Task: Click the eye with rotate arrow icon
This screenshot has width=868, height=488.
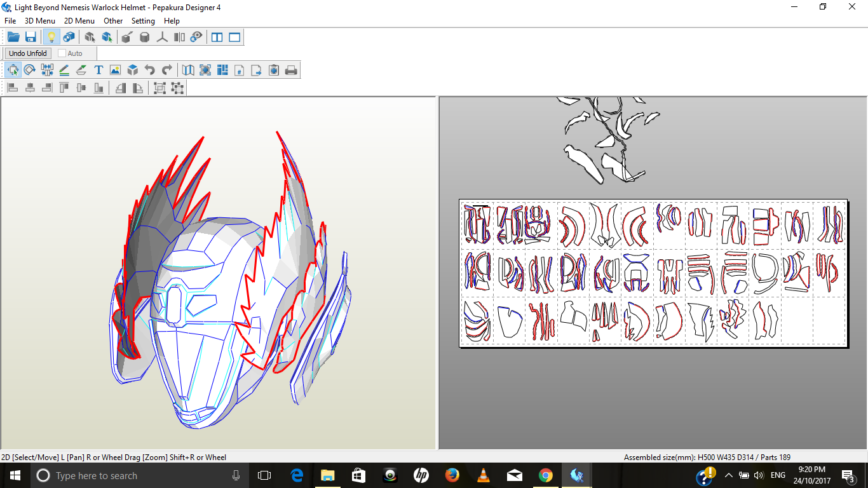Action: pyautogui.click(x=196, y=37)
